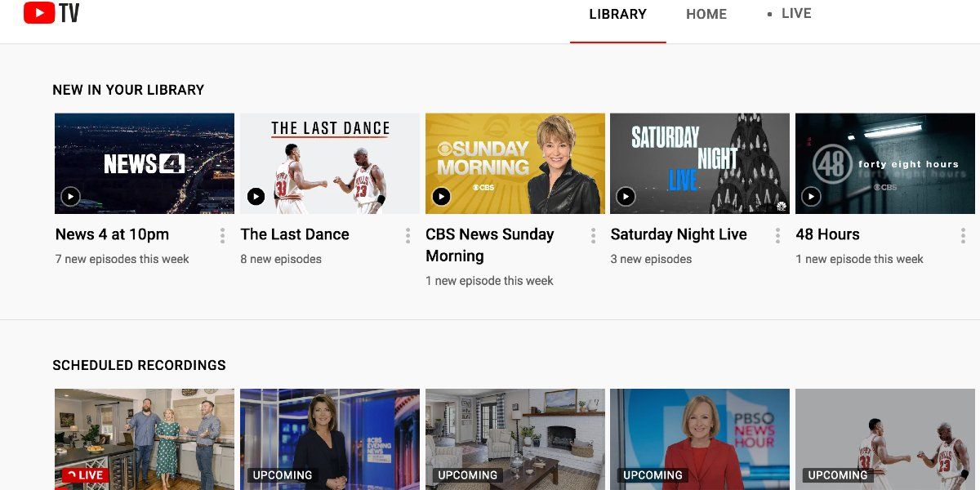
Task: Play the News 4 at 10pm episode
Action: click(x=70, y=196)
